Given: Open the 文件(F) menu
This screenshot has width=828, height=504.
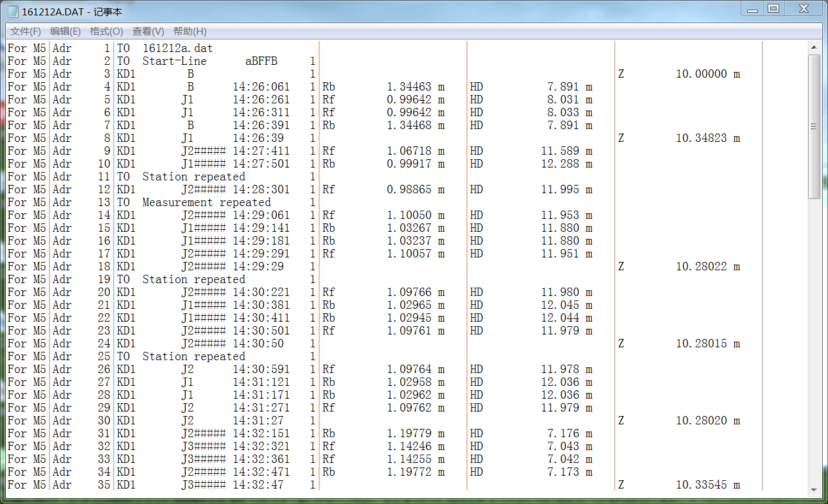Looking at the screenshot, I should pos(26,31).
